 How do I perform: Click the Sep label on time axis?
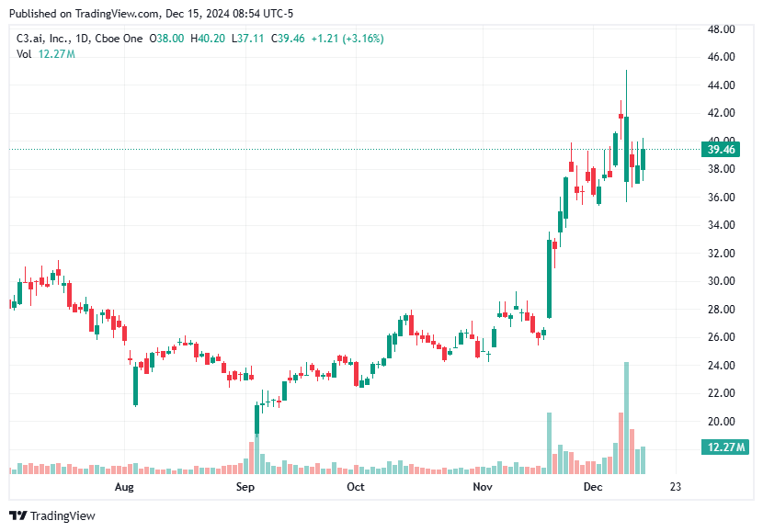click(245, 487)
